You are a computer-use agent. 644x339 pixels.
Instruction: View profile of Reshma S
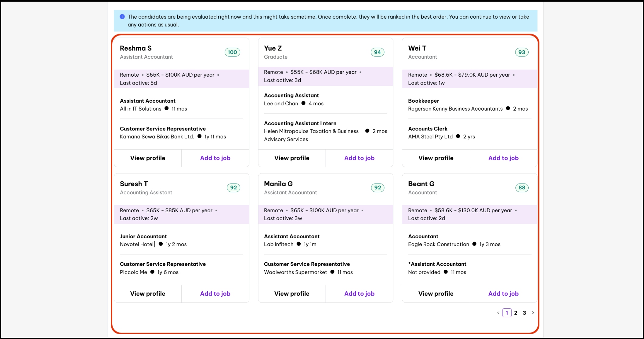click(x=148, y=158)
